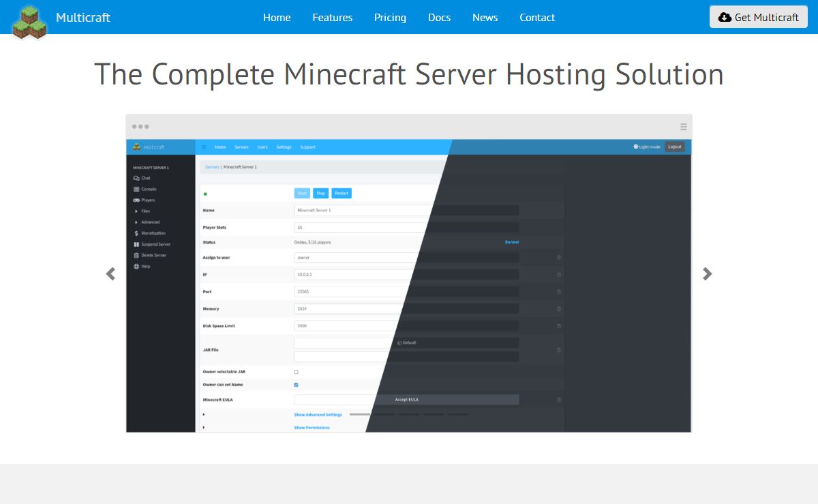
Task: Click Logout in the panel preview
Action: (674, 147)
